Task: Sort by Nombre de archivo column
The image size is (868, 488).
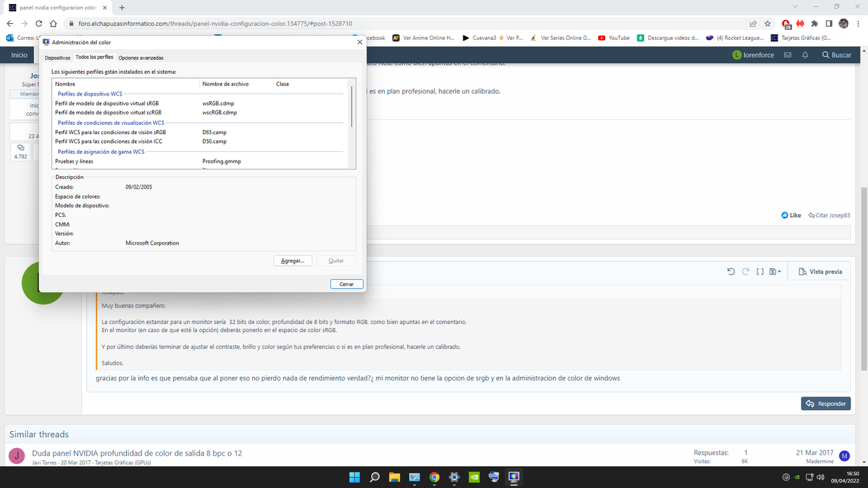Action: [237, 84]
